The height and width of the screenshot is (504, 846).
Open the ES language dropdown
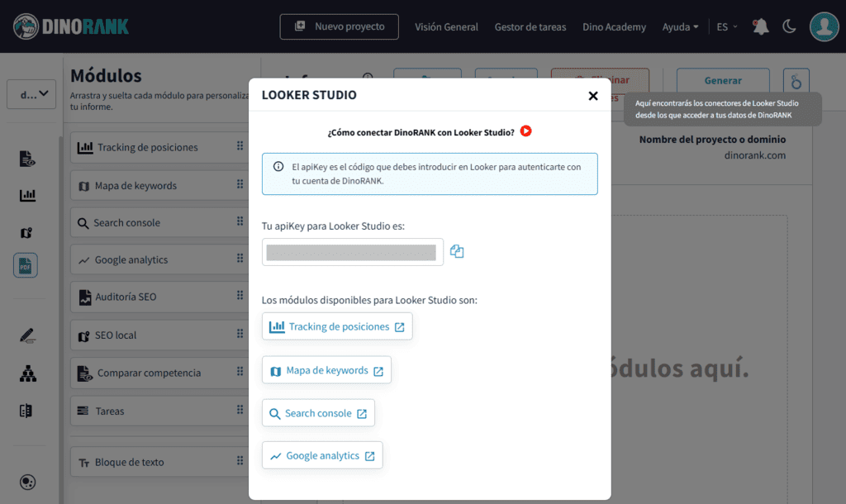tap(727, 27)
